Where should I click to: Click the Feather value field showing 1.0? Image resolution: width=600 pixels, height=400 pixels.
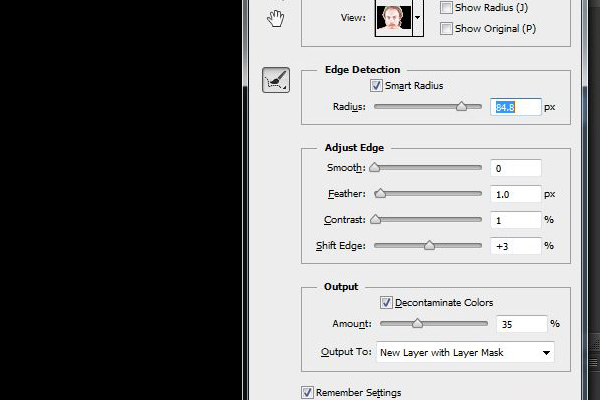tap(516, 194)
